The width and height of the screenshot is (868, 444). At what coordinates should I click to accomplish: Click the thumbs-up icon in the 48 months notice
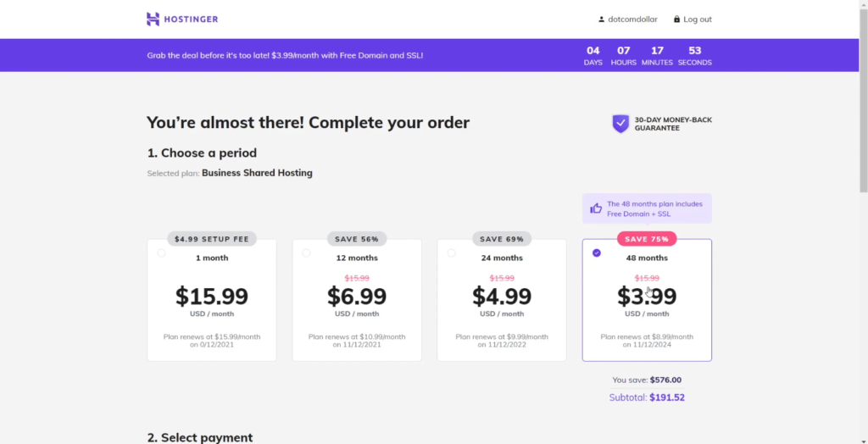[x=596, y=208]
